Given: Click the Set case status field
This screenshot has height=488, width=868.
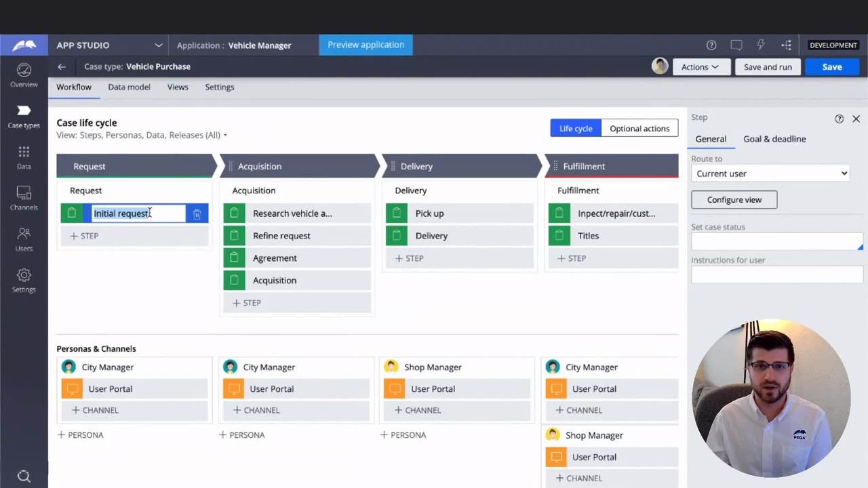Looking at the screenshot, I should pos(776,242).
